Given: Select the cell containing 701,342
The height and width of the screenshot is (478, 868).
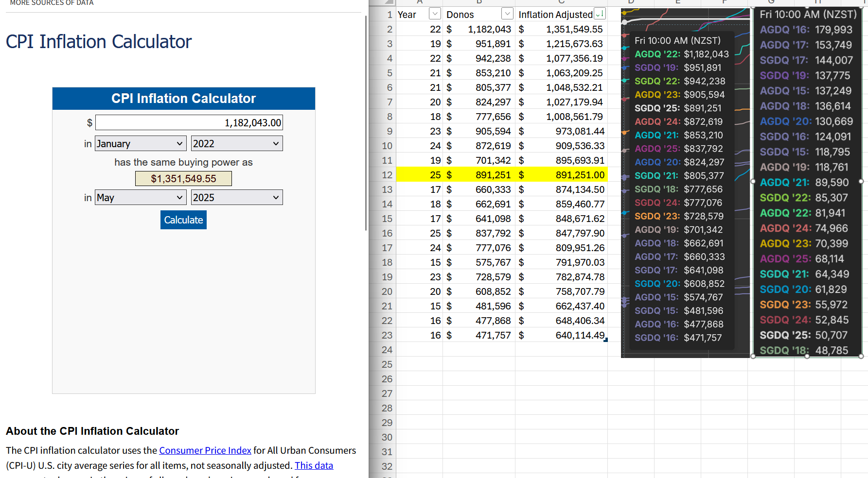Looking at the screenshot, I should pos(479,160).
